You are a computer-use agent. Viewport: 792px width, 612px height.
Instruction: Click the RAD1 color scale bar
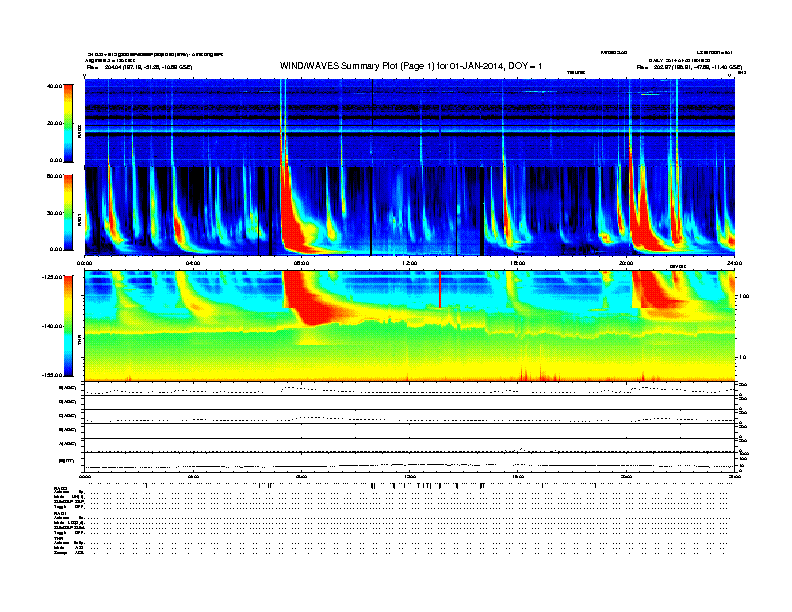[x=68, y=213]
